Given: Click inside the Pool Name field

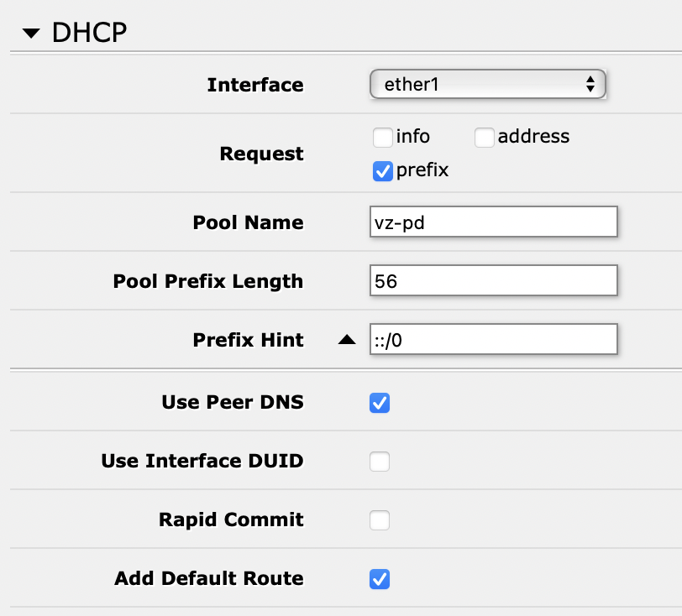Looking at the screenshot, I should [x=494, y=222].
